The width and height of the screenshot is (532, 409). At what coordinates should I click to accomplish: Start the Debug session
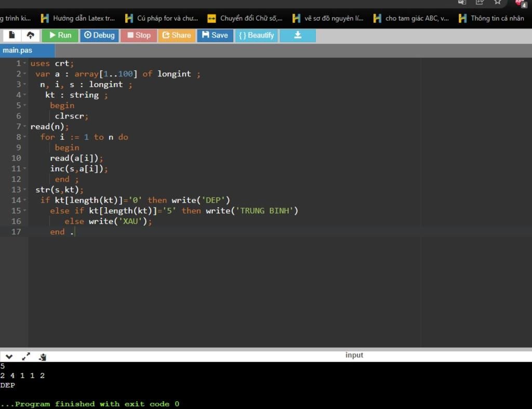click(x=99, y=35)
